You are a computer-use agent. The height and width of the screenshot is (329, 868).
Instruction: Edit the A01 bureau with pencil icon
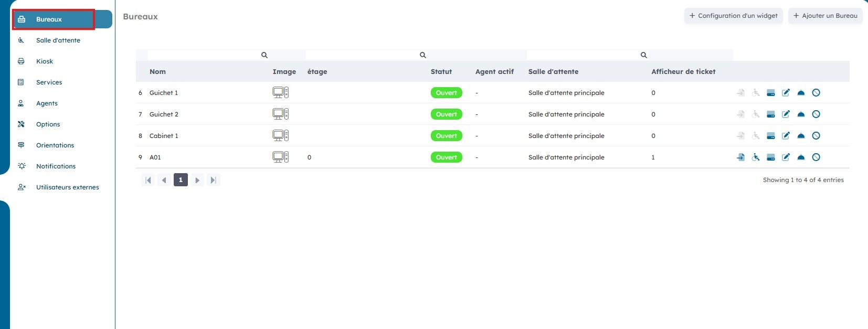click(786, 157)
